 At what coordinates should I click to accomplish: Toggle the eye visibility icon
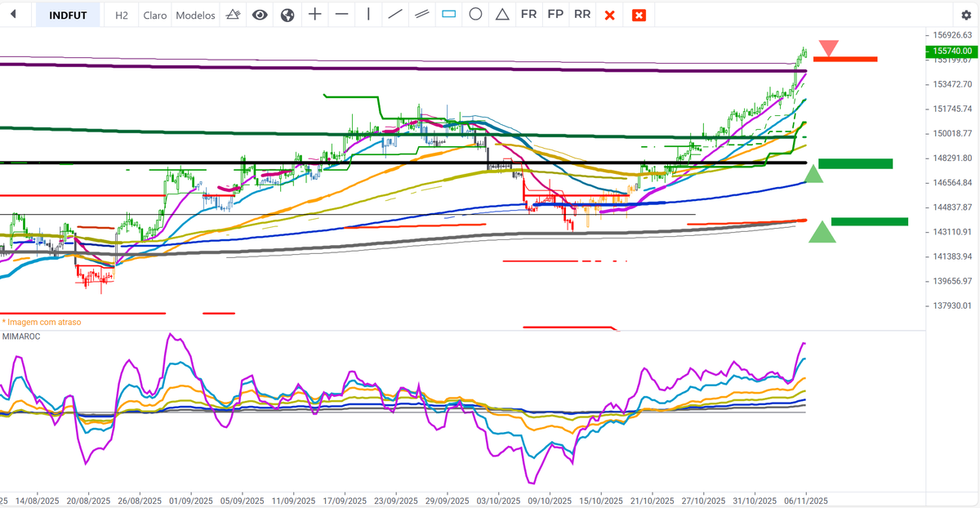click(260, 15)
